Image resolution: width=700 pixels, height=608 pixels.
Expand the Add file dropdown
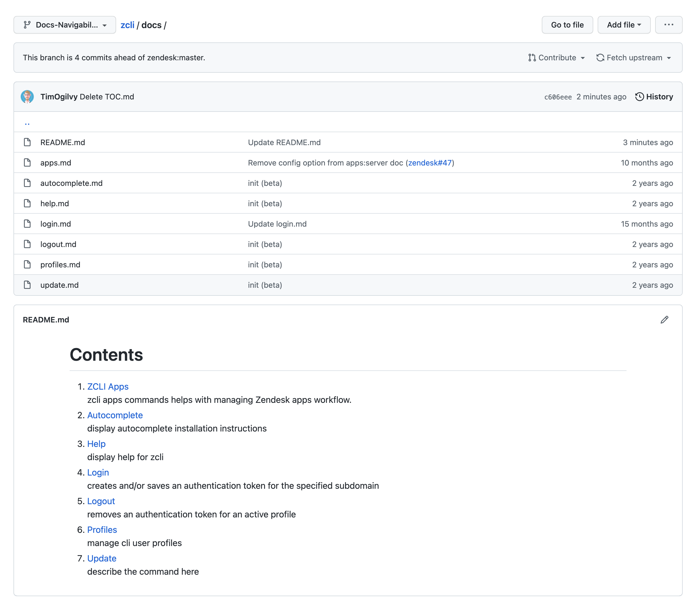click(x=624, y=25)
